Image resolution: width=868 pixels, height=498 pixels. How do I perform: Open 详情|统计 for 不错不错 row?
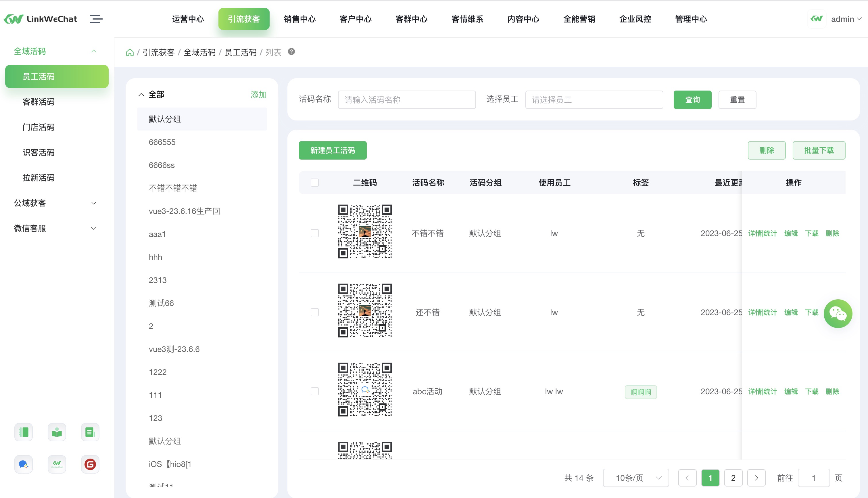click(762, 233)
